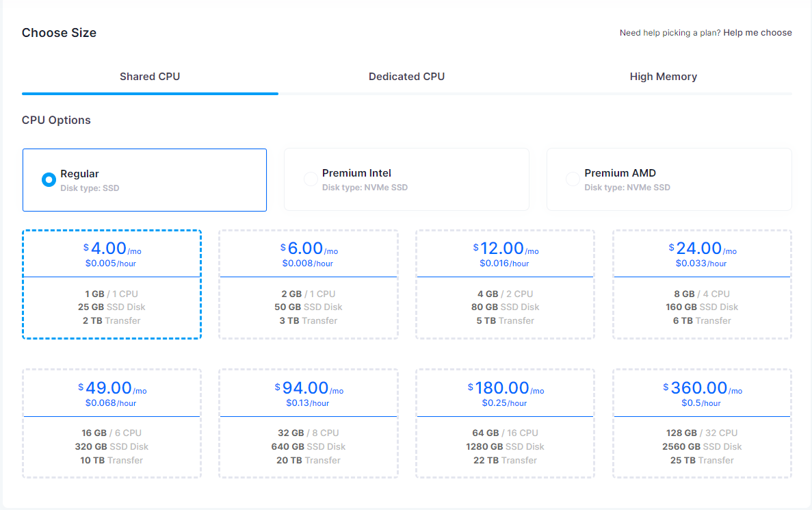Click the '$0.008/hour' rate text
The width and height of the screenshot is (812, 510).
pos(308,264)
